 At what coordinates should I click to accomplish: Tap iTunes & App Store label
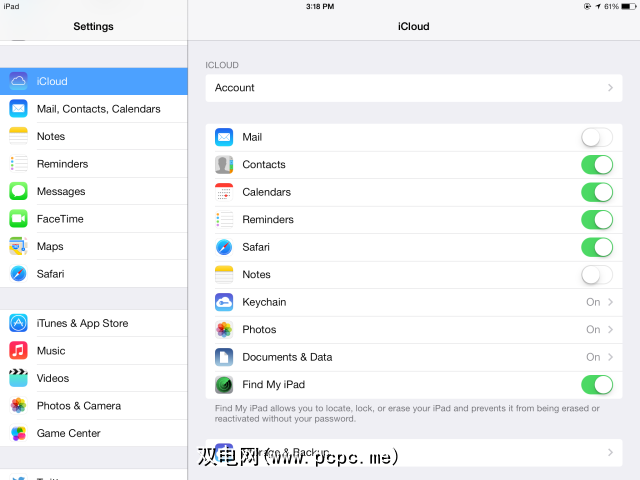tap(82, 323)
